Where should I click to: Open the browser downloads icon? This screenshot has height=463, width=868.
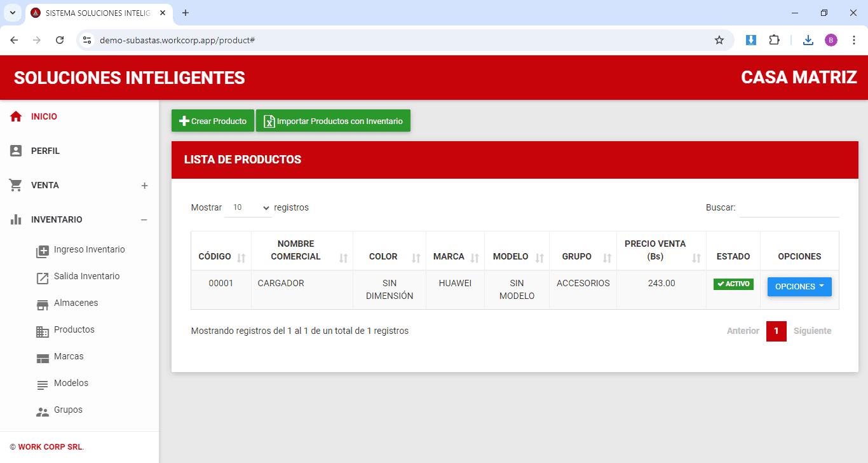coord(808,40)
